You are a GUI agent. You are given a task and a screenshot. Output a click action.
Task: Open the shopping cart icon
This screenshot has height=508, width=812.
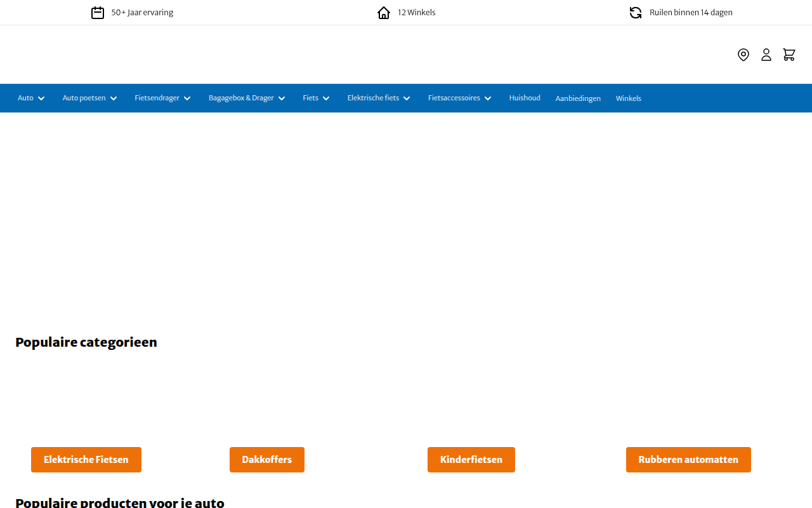coord(789,55)
